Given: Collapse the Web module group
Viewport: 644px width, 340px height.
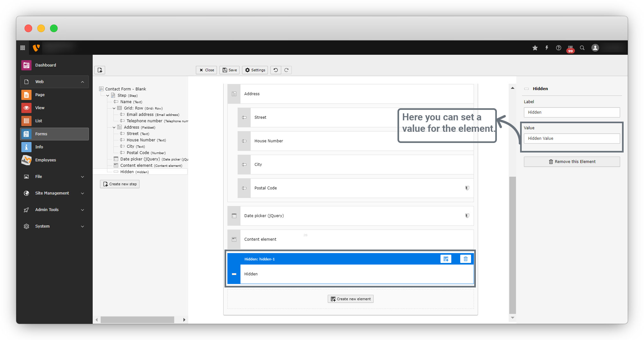Looking at the screenshot, I should [x=82, y=82].
